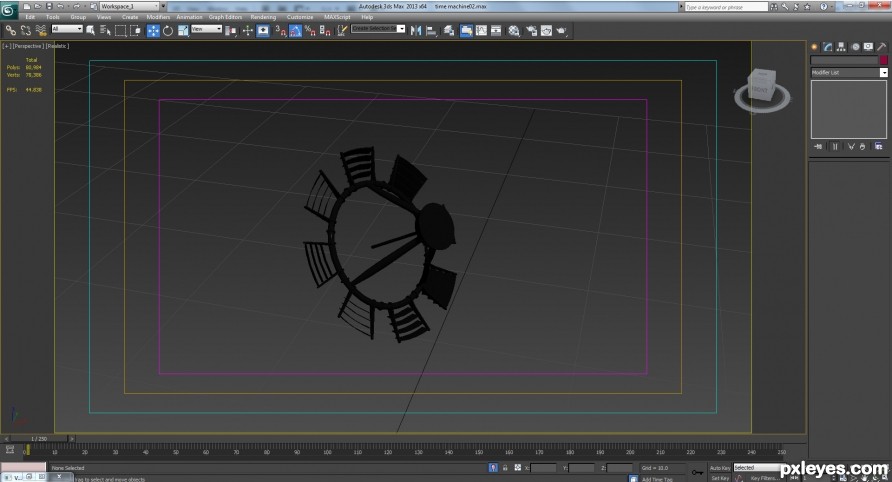Open the selection filter 'All' dropdown
Screen dimensions: 892x482
[x=67, y=29]
